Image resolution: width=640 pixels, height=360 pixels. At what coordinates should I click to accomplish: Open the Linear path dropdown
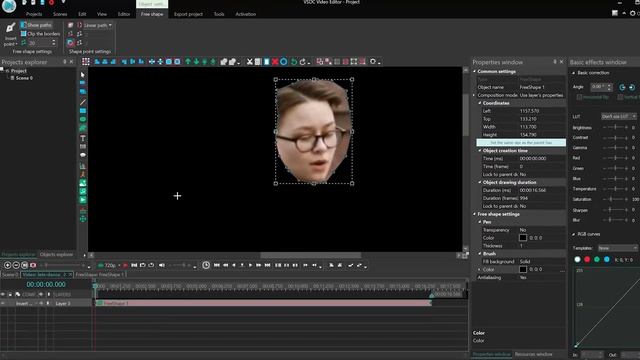click(98, 25)
